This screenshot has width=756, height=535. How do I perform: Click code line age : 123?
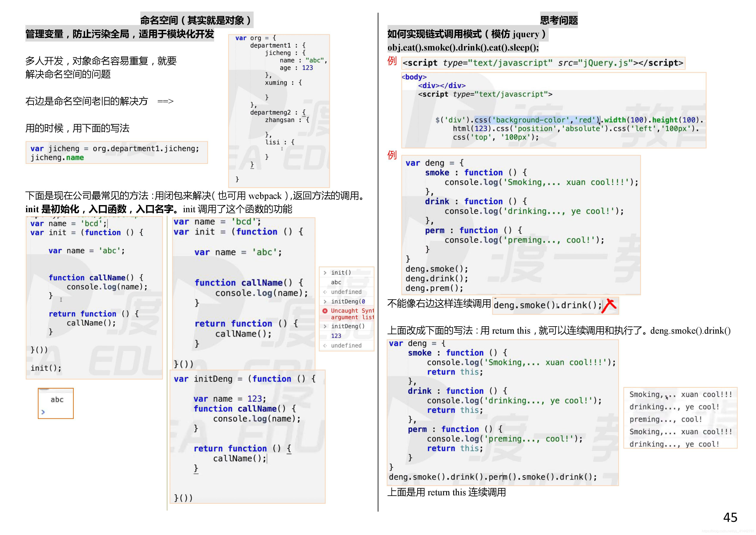pyautogui.click(x=296, y=68)
